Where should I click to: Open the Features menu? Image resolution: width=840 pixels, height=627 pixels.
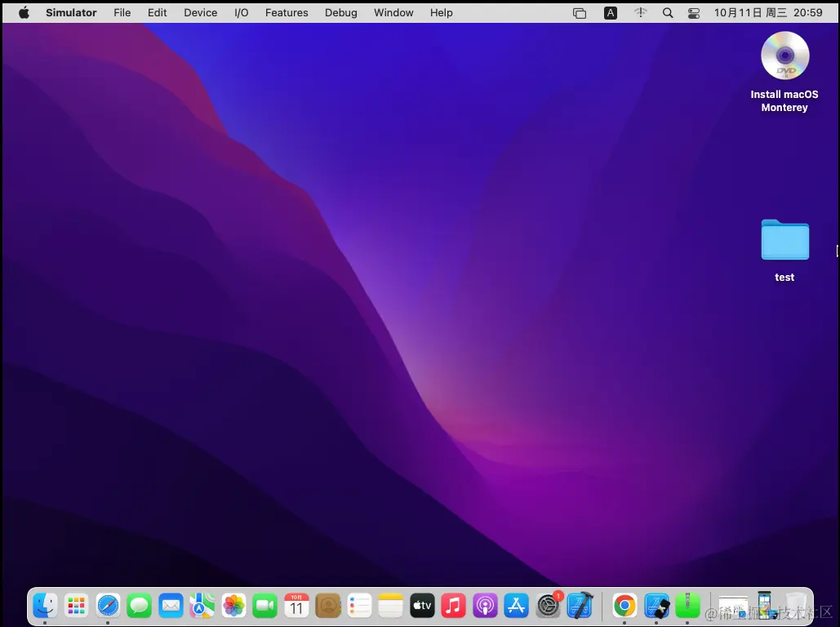pyautogui.click(x=287, y=13)
